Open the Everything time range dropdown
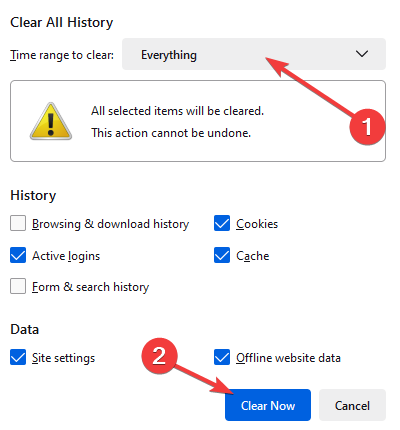Image resolution: width=400 pixels, height=430 pixels. click(254, 54)
